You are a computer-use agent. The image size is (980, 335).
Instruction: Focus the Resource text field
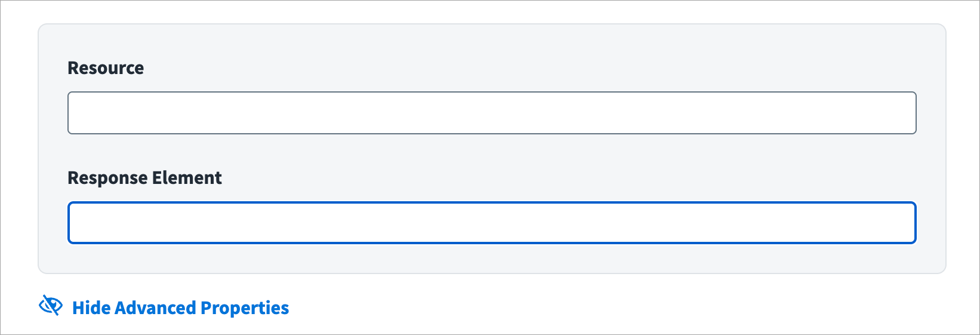(x=492, y=113)
